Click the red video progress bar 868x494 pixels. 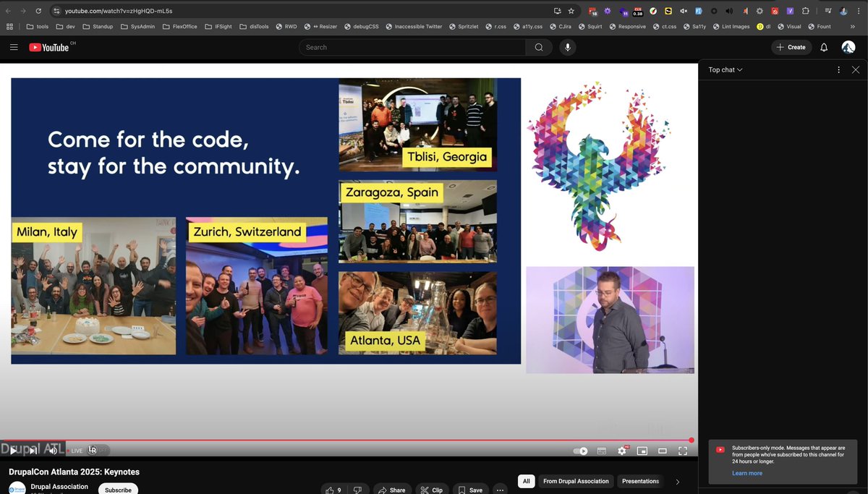(x=346, y=440)
